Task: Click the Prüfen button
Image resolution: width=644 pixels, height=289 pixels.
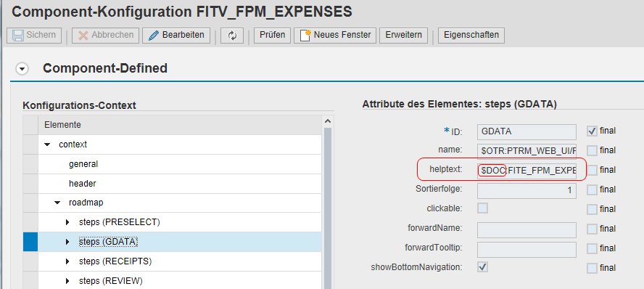Action: [x=272, y=36]
